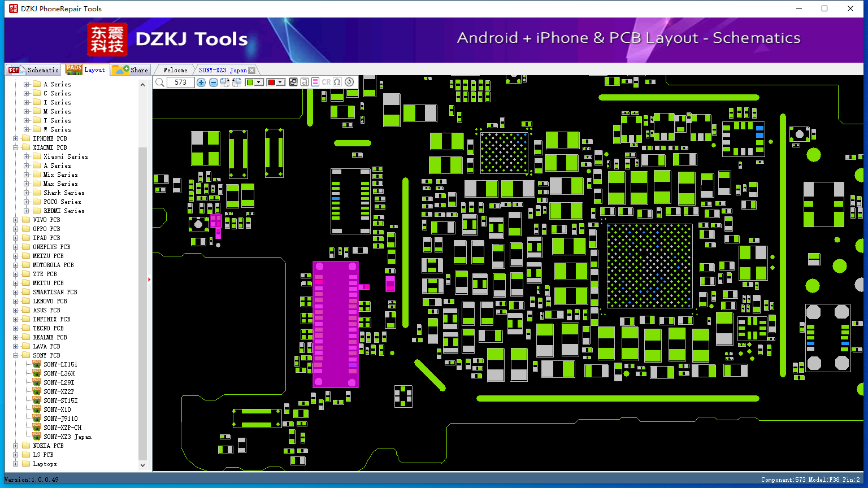Click the tree scrollbar down arrow
Image resolution: width=868 pixels, height=488 pixels.
[142, 465]
